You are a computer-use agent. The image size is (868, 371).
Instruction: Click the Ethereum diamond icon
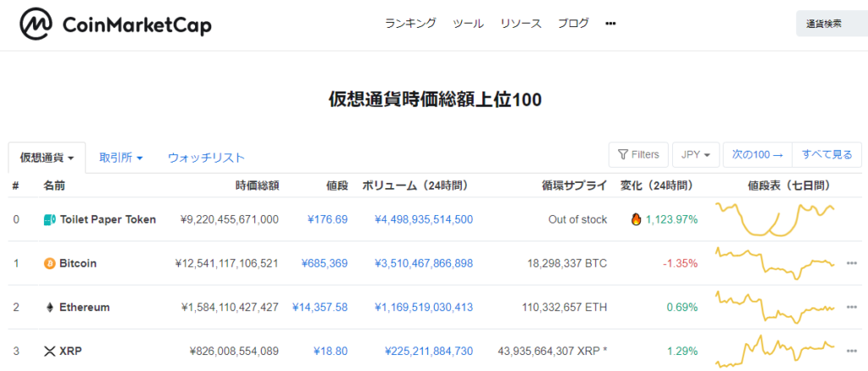50,307
